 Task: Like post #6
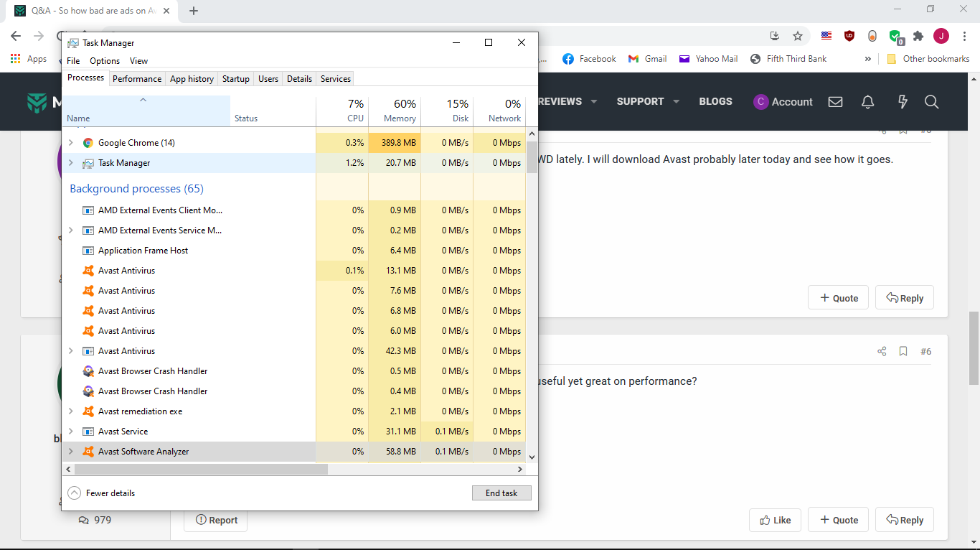[x=776, y=520]
